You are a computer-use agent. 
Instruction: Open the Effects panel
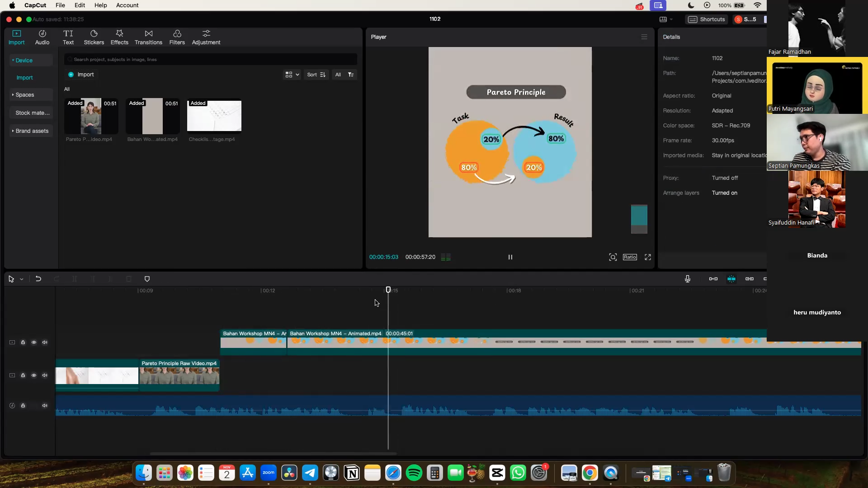pos(119,37)
